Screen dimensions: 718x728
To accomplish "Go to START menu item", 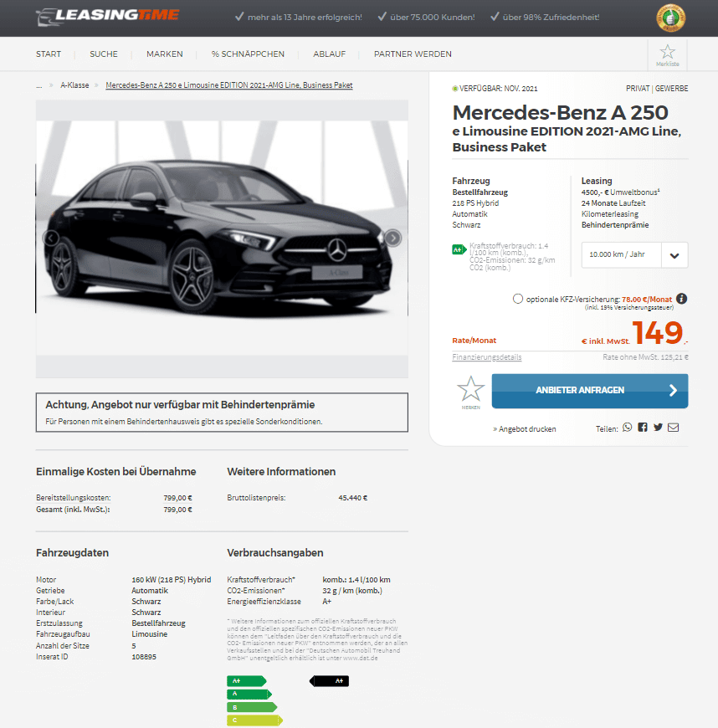I will (49, 54).
